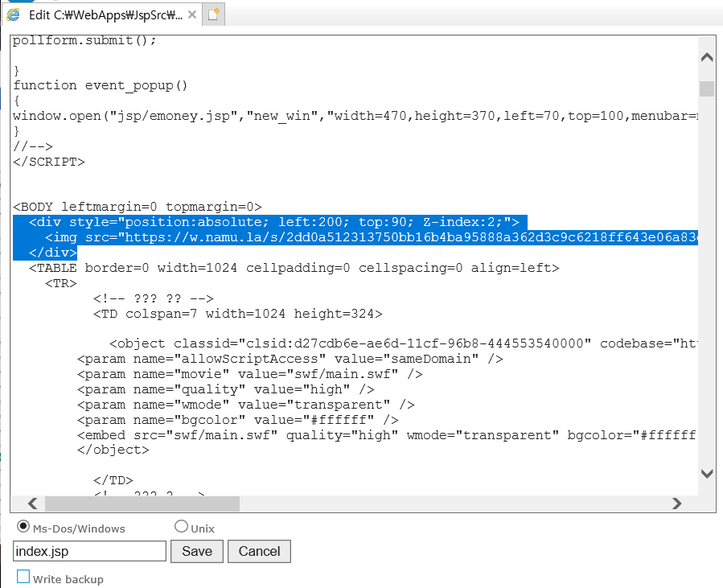Image resolution: width=723 pixels, height=588 pixels.
Task: Click the scroll down arrow
Action: (x=707, y=473)
